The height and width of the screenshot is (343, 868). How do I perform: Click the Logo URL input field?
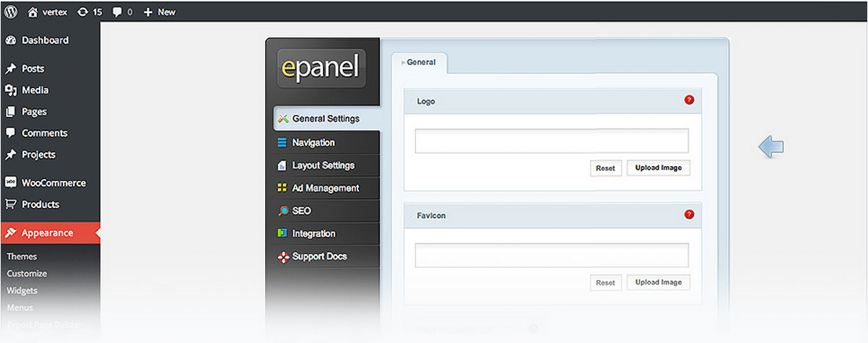(551, 141)
